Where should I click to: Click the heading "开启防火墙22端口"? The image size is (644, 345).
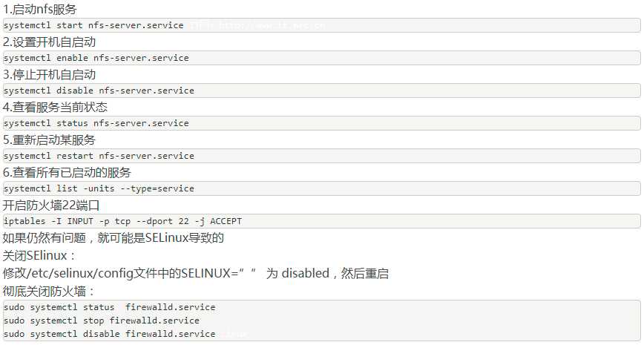pyautogui.click(x=50, y=206)
